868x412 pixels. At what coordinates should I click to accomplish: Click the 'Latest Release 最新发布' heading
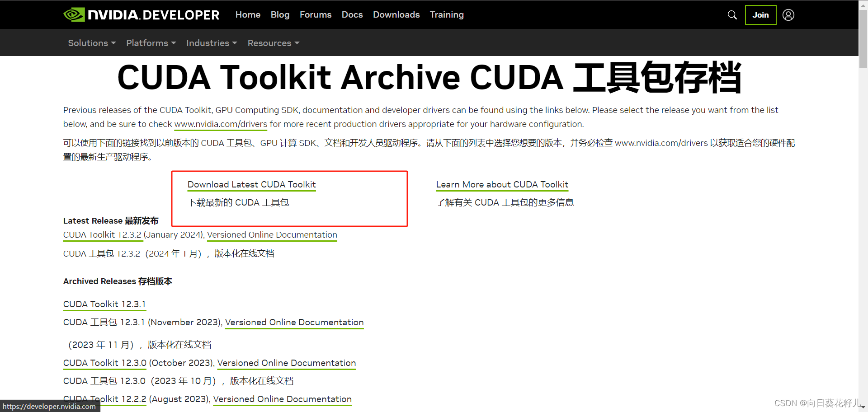point(111,221)
